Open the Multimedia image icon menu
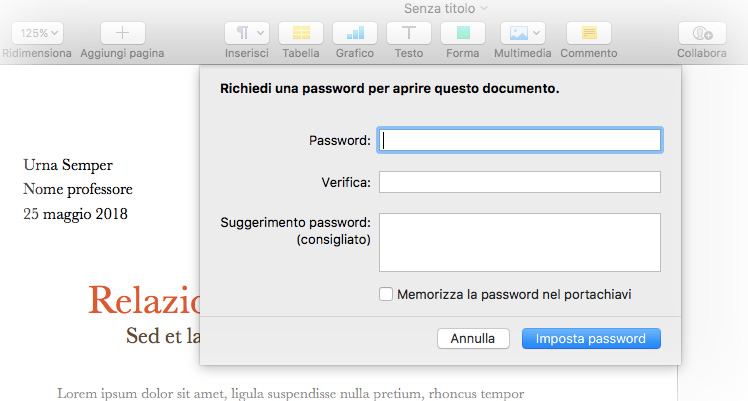Image resolution: width=748 pixels, height=401 pixels. pyautogui.click(x=523, y=33)
